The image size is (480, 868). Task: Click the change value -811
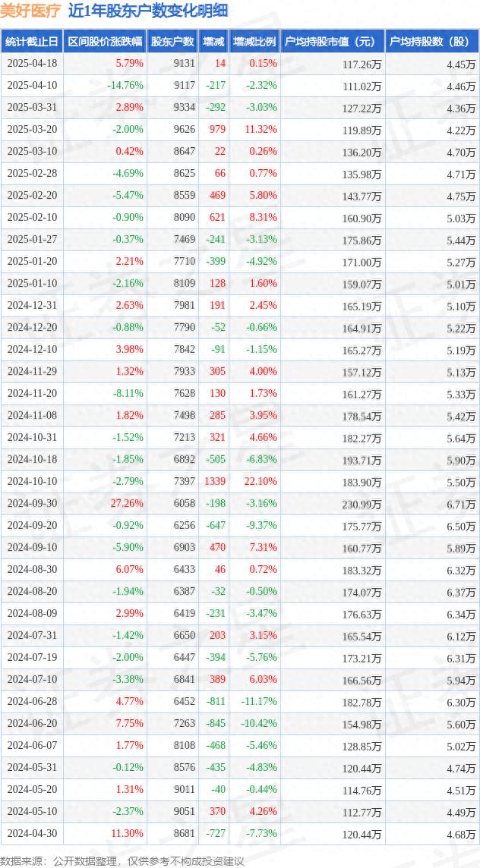216,701
